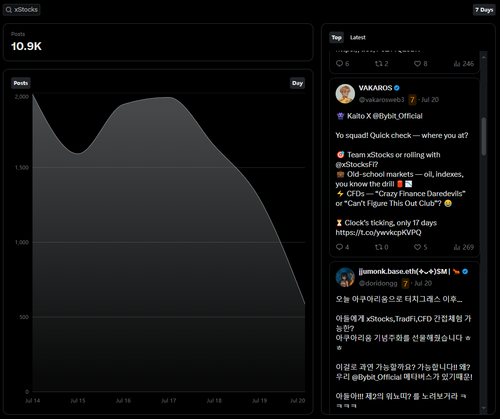Click the Jul 19 axis label
The height and width of the screenshot is (419, 500).
point(259,401)
